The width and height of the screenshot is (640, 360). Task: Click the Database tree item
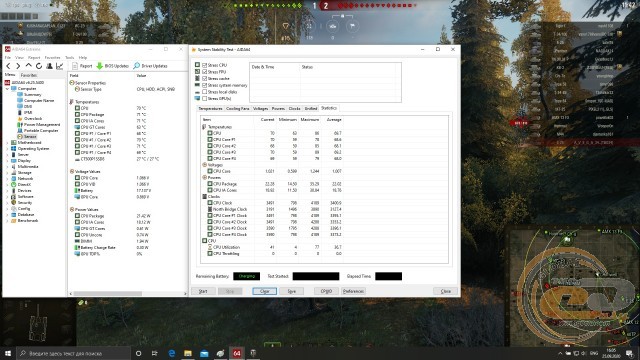[23, 214]
